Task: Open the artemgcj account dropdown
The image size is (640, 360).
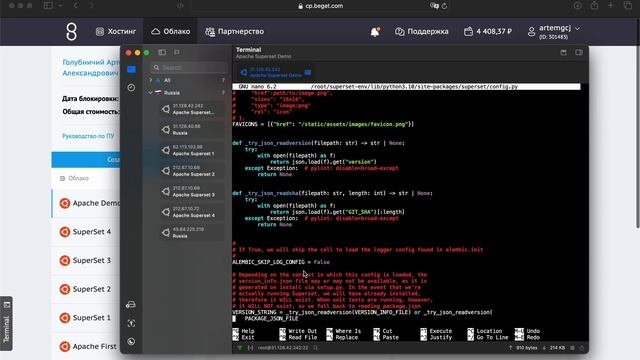Action: (x=554, y=31)
